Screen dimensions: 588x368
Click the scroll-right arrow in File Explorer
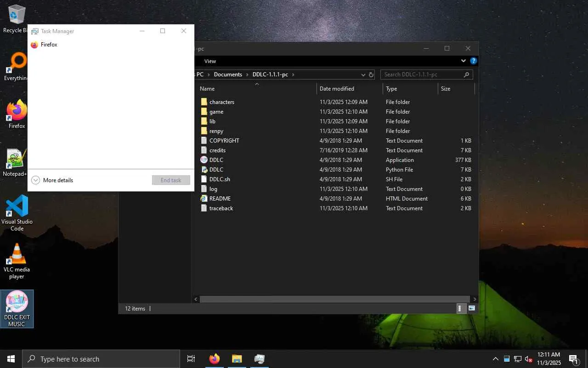coord(475,299)
